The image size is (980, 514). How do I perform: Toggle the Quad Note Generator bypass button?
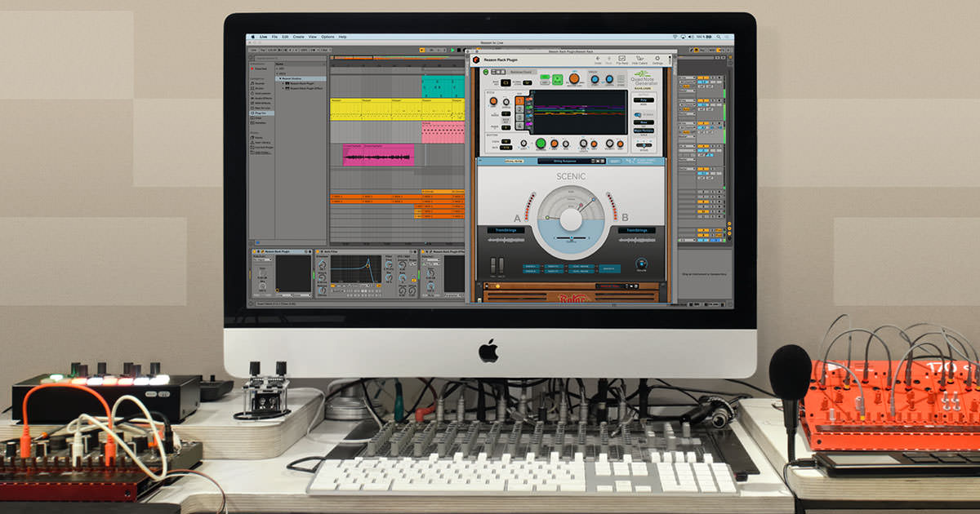click(x=486, y=72)
